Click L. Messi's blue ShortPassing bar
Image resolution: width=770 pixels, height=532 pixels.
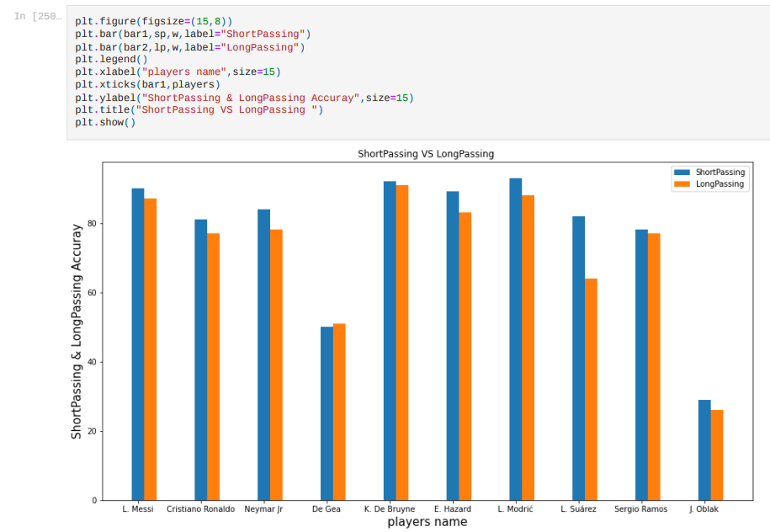tap(138, 343)
